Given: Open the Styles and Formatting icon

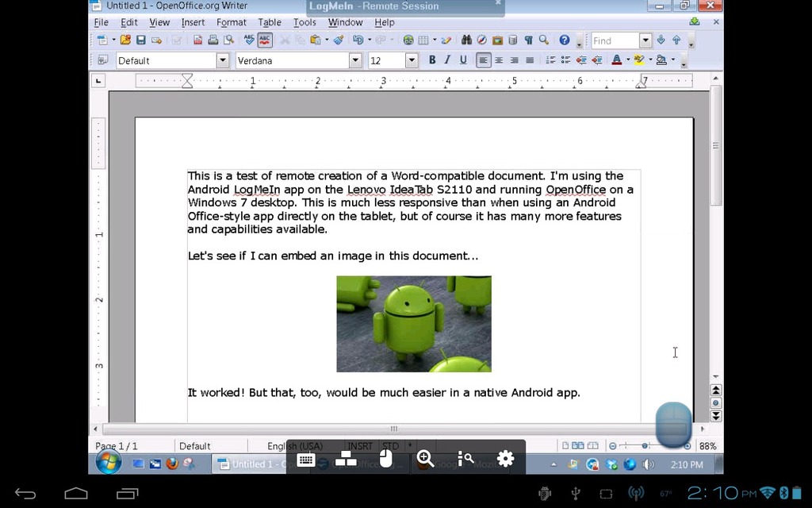Looking at the screenshot, I should pyautogui.click(x=102, y=60).
